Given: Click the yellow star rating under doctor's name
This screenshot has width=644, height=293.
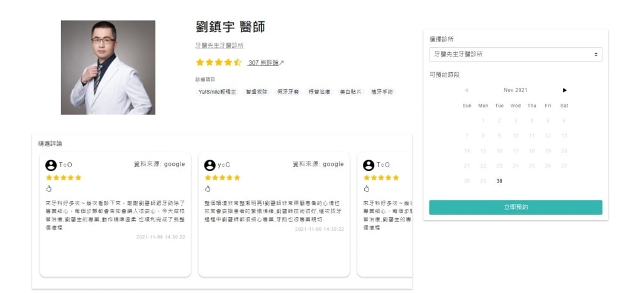Looking at the screenshot, I should click(x=218, y=62).
